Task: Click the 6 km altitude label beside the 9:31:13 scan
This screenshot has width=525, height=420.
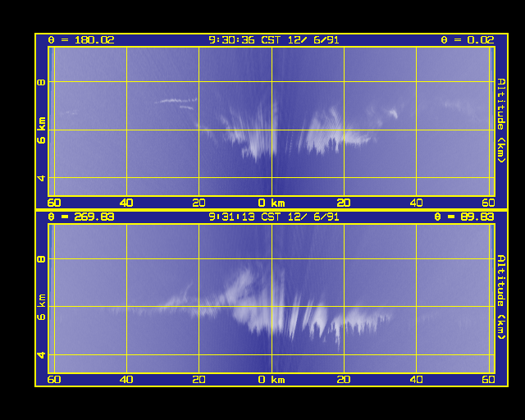Action: [x=41, y=308]
